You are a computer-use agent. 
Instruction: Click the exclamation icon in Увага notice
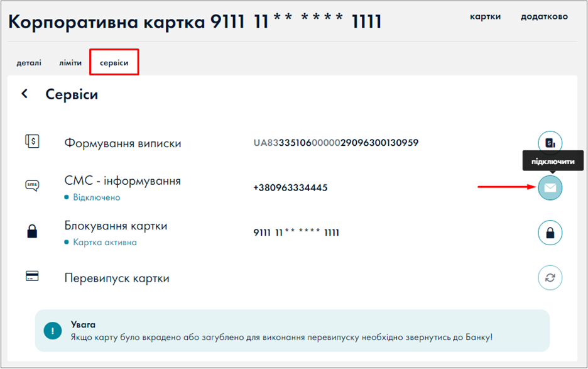pos(53,330)
